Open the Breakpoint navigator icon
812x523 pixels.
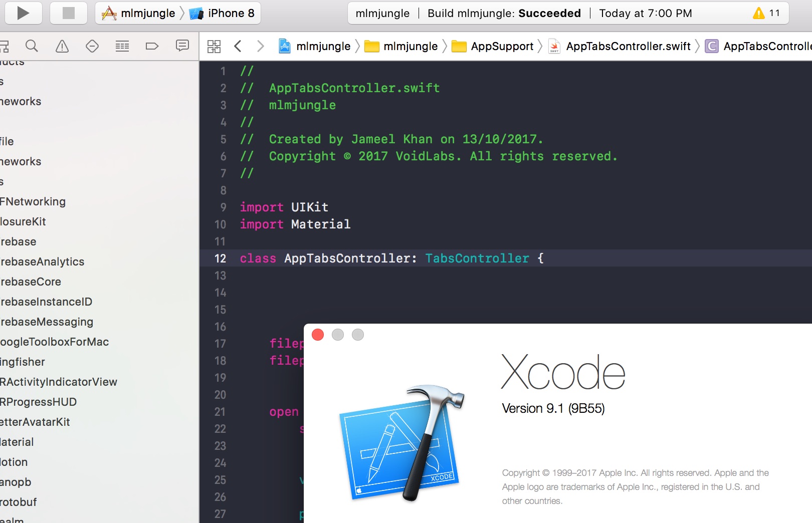coord(152,46)
